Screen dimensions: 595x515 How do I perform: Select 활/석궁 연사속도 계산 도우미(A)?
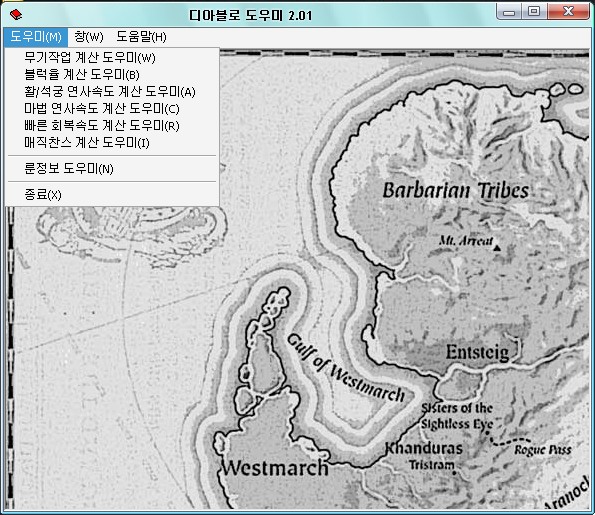tap(112, 91)
